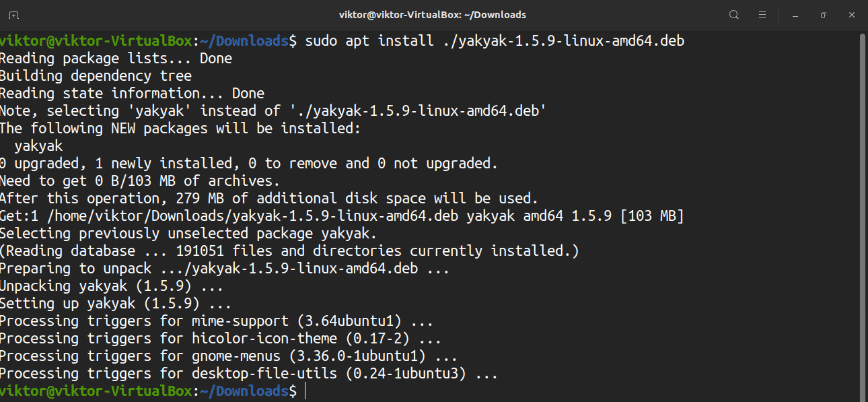Click the indented 'yakyak' package name line
Image resolution: width=868 pixels, height=402 pixels.
point(38,146)
